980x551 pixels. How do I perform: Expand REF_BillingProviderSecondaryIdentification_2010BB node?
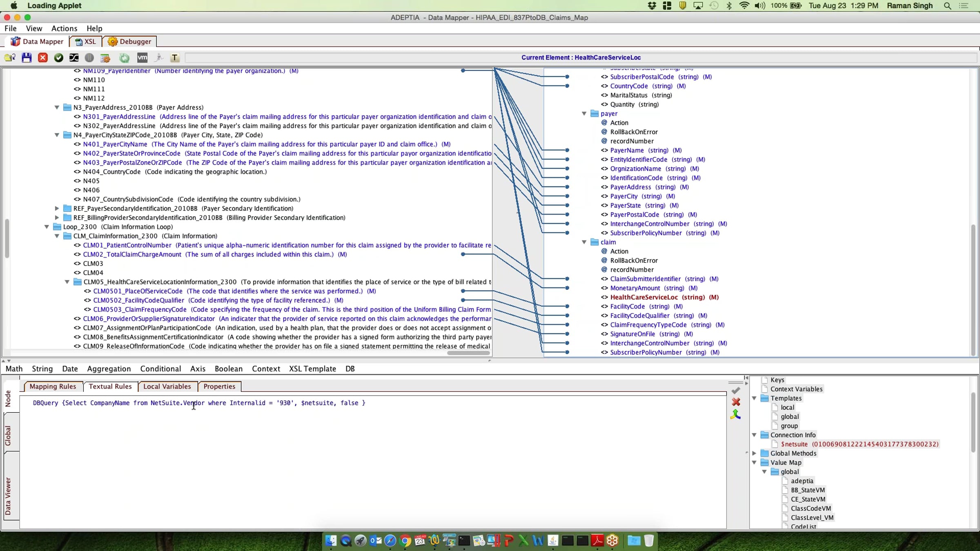(x=57, y=218)
